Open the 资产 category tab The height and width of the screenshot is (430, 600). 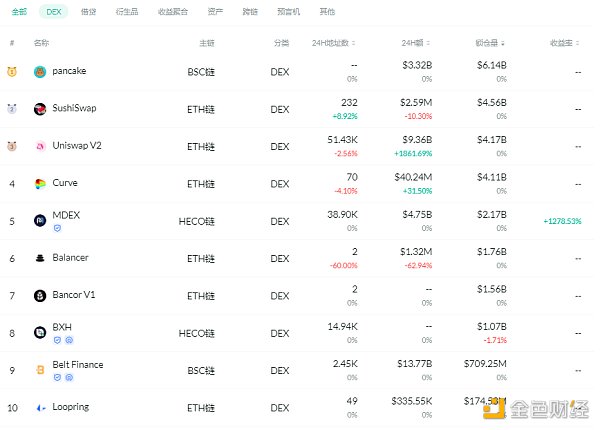coord(215,12)
